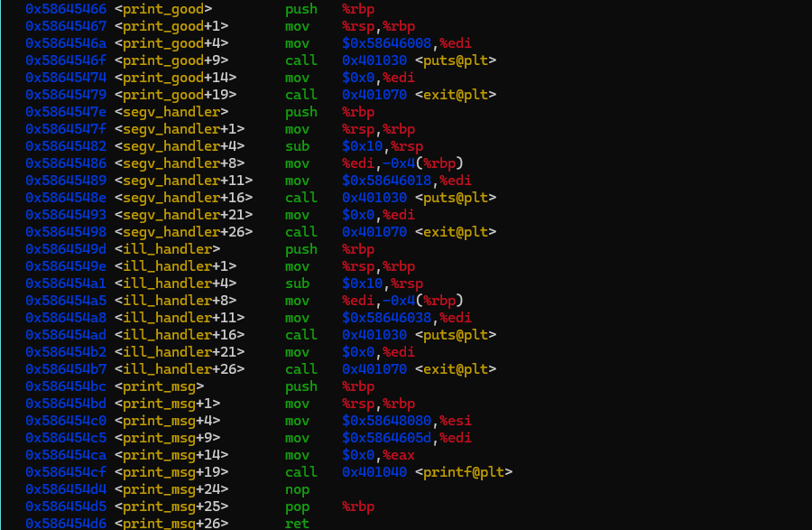This screenshot has height=530, width=812.
Task: Click address 0x5864549d for ill_handler
Action: point(65,248)
